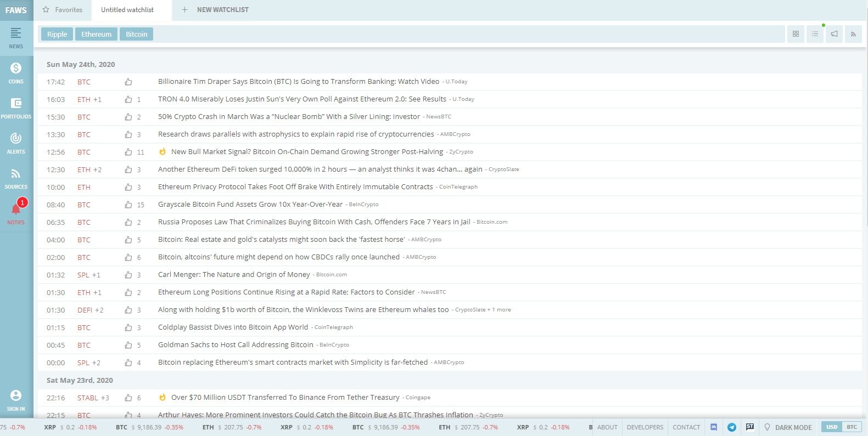
Task: Open the Alerts section
Action: click(x=16, y=143)
